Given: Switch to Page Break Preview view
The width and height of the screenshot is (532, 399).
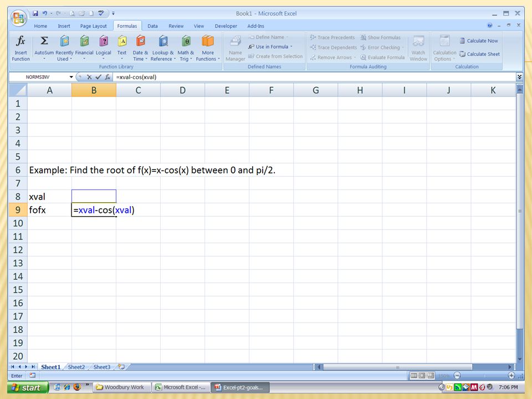Looking at the screenshot, I should pos(431,376).
